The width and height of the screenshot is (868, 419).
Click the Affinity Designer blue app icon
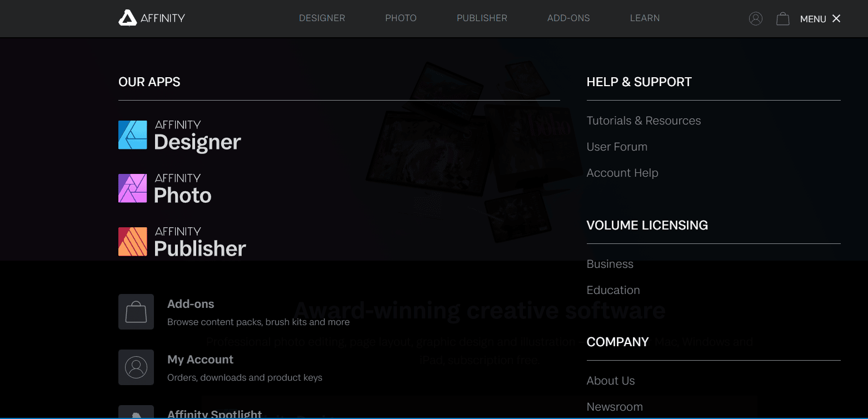pos(133,135)
